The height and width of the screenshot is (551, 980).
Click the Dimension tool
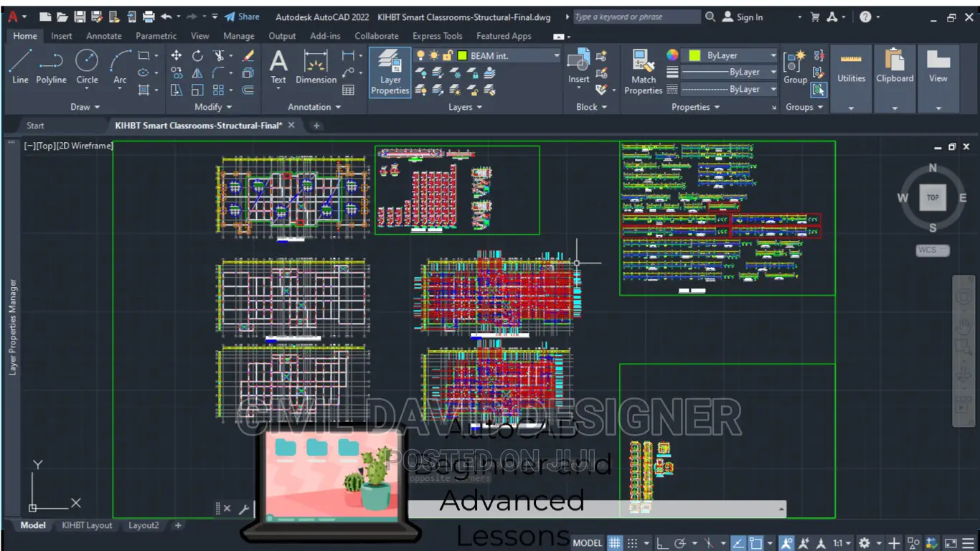(x=316, y=67)
